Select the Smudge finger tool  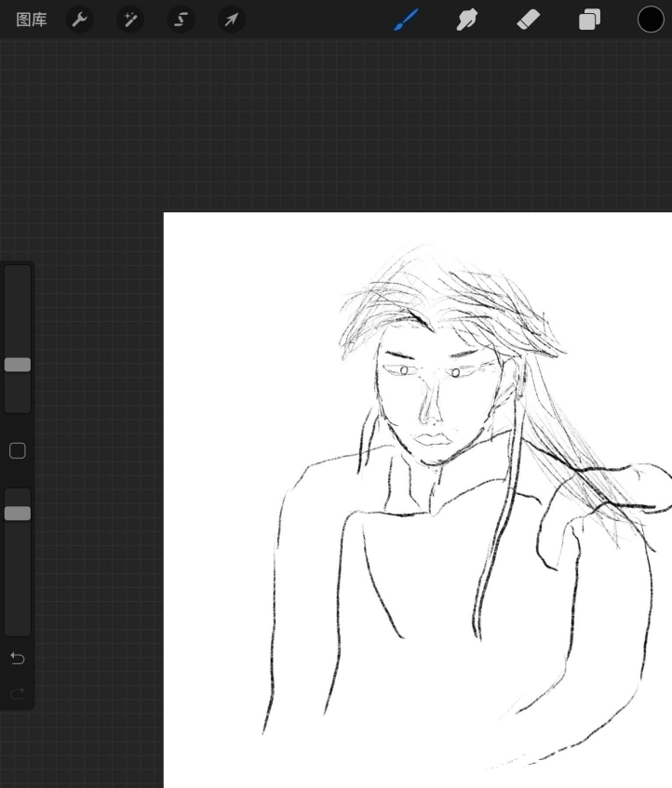(467, 20)
